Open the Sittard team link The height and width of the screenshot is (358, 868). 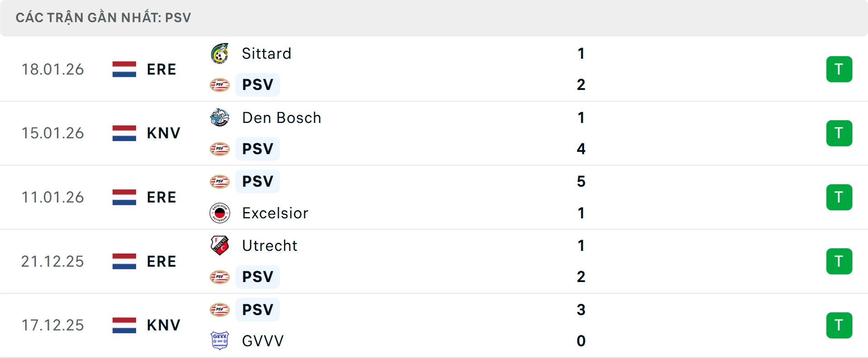point(266,54)
